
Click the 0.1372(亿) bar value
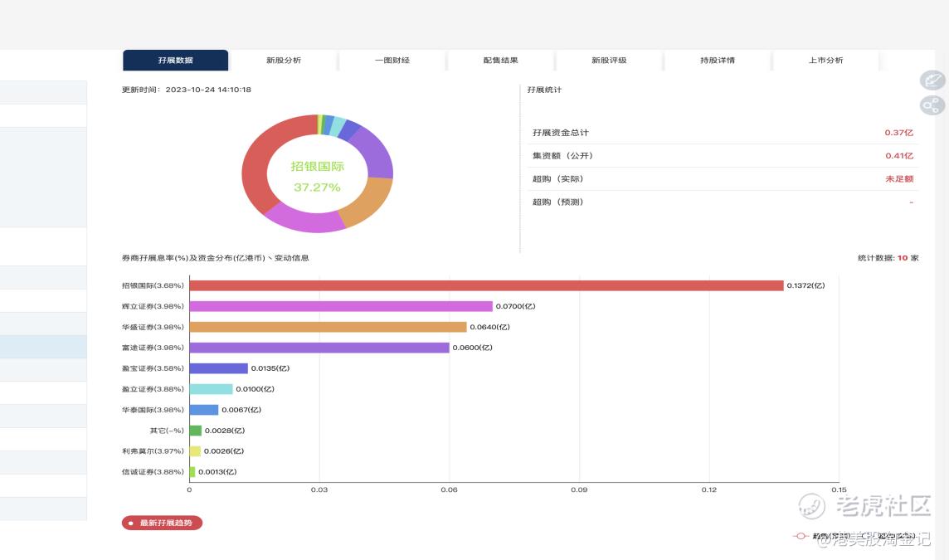(x=805, y=285)
